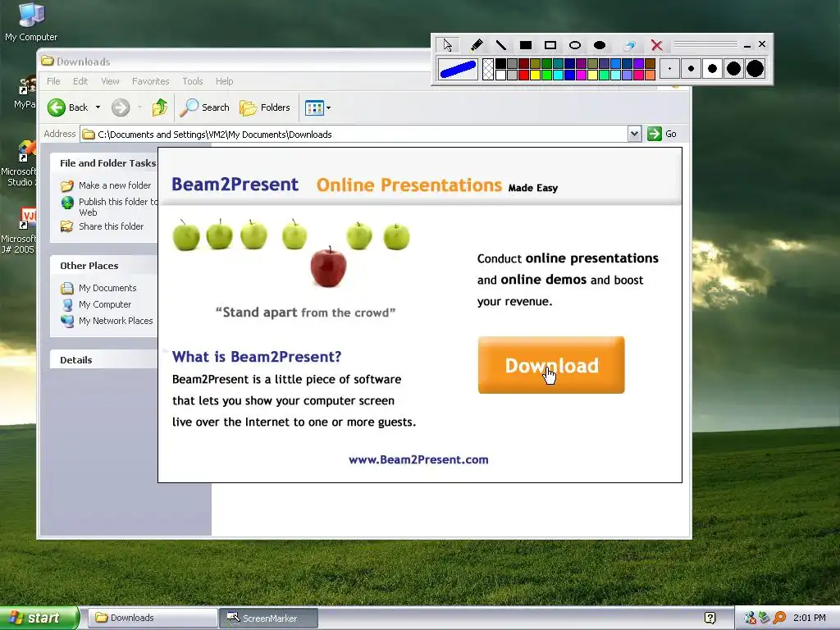Pick the dark red maroon swatch
The width and height of the screenshot is (840, 630).
pos(524,63)
